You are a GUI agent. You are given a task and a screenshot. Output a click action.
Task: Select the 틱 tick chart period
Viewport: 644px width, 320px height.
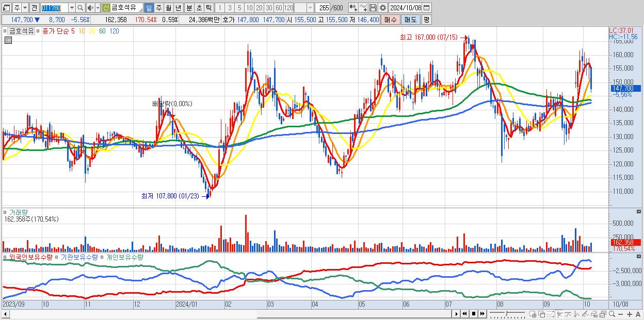(x=208, y=8)
